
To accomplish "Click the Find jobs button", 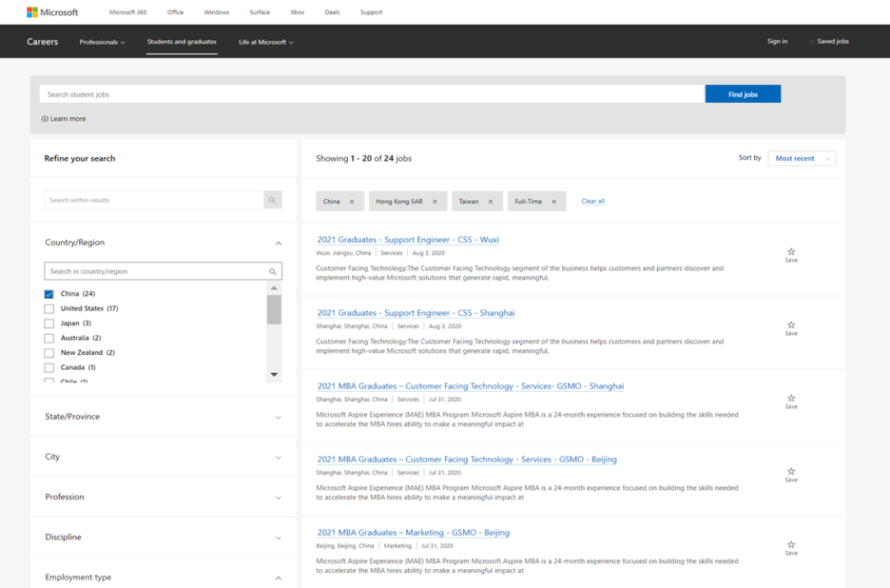I will pos(743,94).
